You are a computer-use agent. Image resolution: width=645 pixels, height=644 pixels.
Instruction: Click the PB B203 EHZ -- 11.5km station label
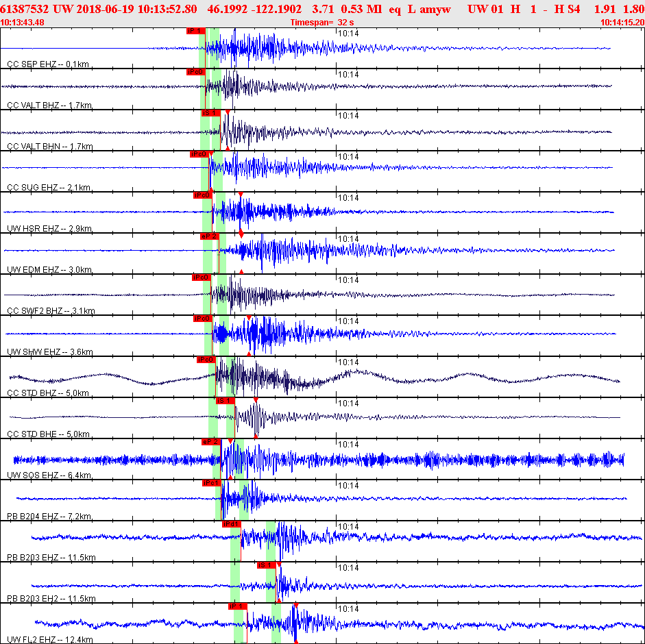click(51, 558)
